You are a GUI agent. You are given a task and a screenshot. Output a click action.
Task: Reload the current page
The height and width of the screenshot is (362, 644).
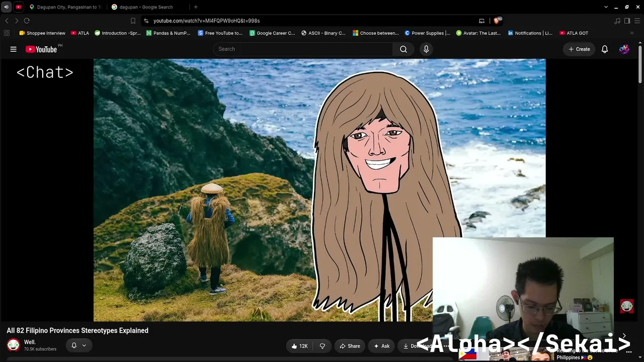27,21
